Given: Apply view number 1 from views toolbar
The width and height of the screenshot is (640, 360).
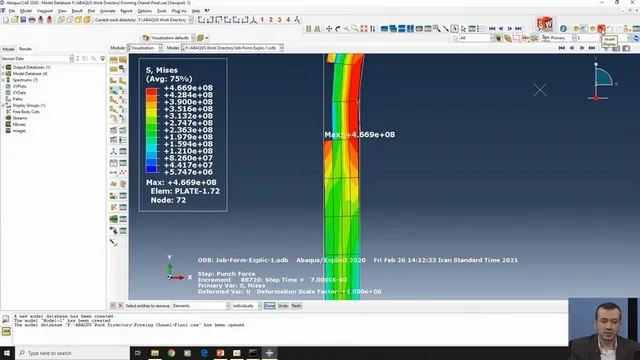Looking at the screenshot, I should tap(262, 20).
